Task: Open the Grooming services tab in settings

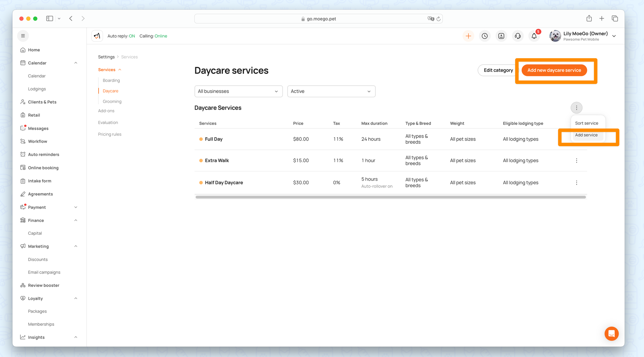Action: (112, 101)
